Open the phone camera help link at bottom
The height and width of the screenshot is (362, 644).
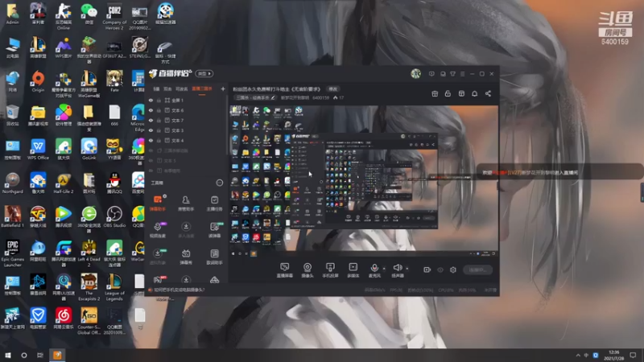coord(179,290)
